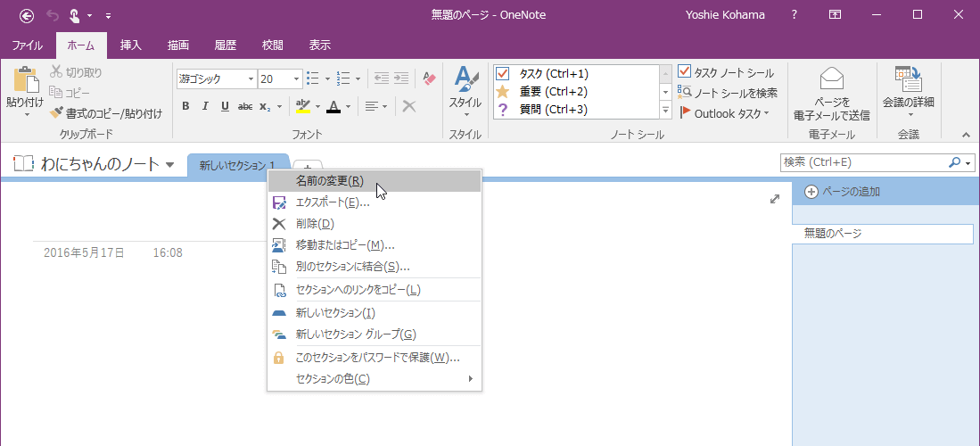Click the bulleted list icon
Image resolution: width=980 pixels, height=446 pixels.
tap(313, 78)
